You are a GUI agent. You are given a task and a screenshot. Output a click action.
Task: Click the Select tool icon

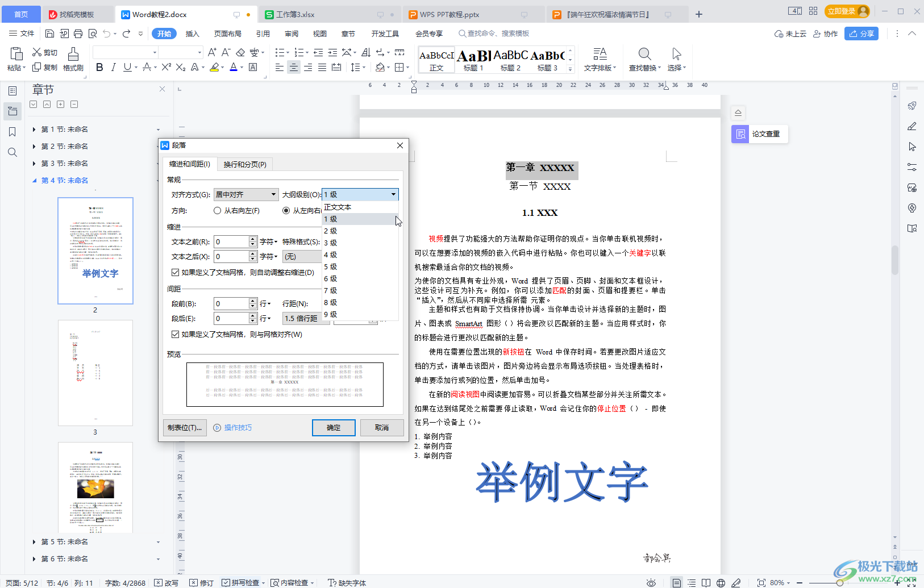click(676, 59)
